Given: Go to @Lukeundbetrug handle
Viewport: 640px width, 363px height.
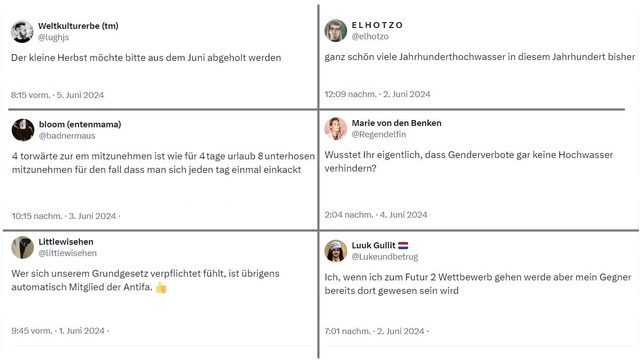Looking at the screenshot, I should (x=385, y=257).
